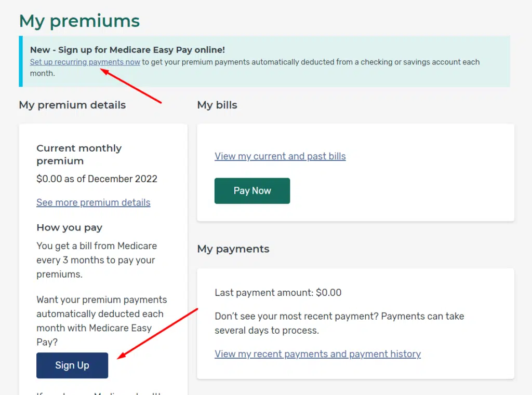Click the Set up recurring payments now link
532x395 pixels.
(x=85, y=62)
